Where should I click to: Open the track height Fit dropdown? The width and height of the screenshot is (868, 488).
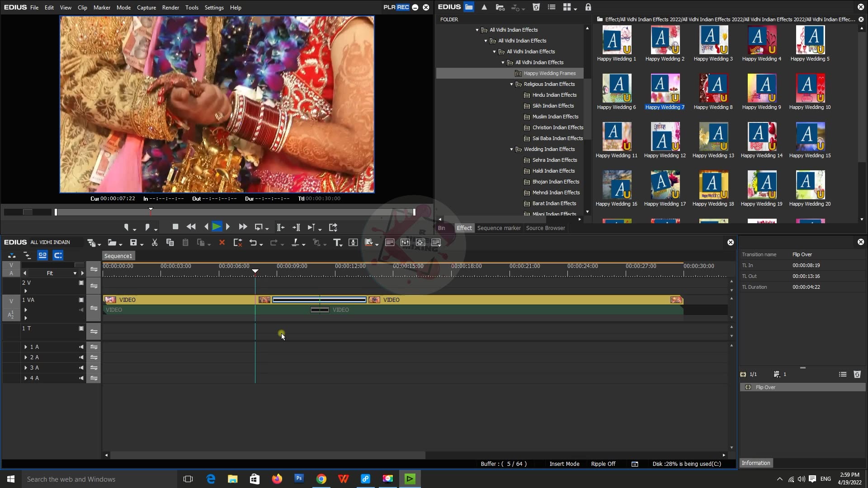(x=75, y=273)
